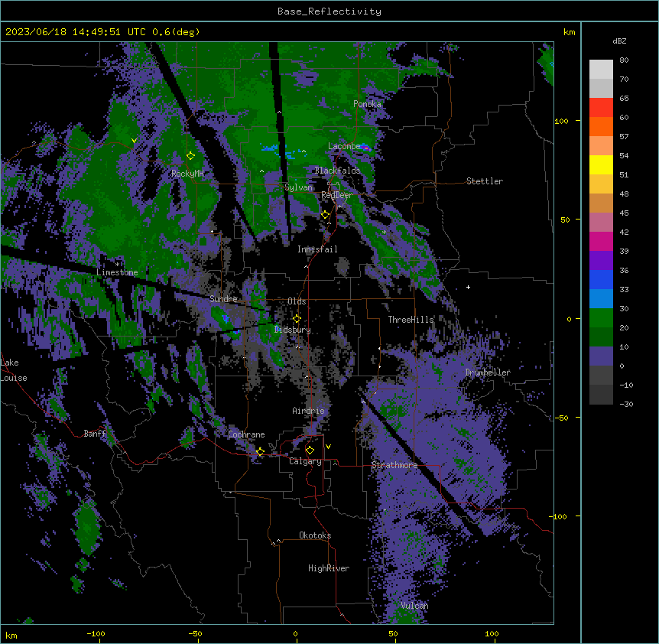Image resolution: width=659 pixels, height=644 pixels.
Task: Click the yellow diamond marker below RedDeer
Action: click(x=325, y=215)
